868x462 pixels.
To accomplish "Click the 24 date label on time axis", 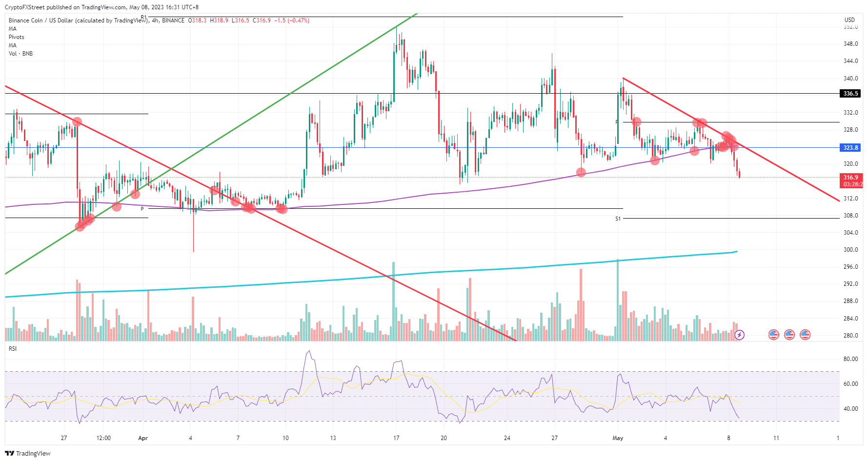I will tap(507, 438).
